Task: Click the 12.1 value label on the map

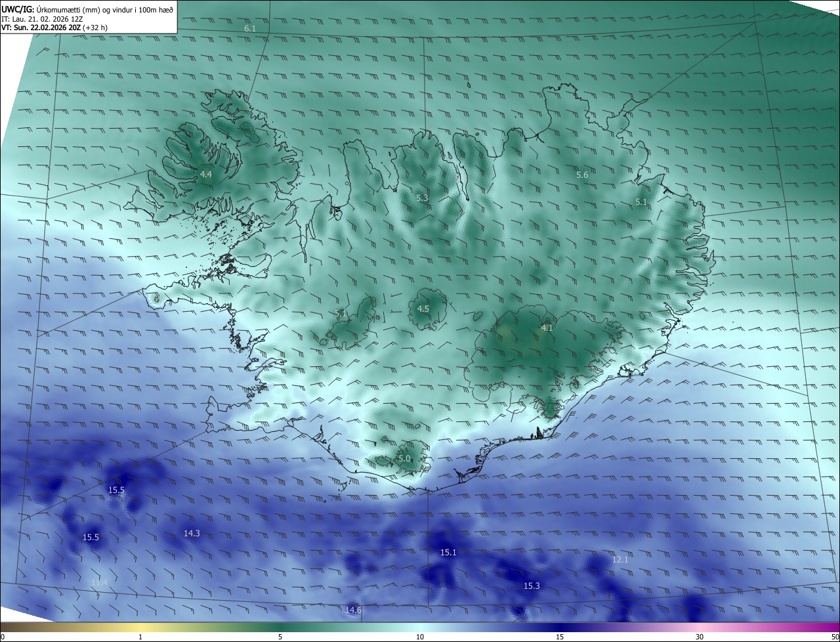Action: coord(620,560)
